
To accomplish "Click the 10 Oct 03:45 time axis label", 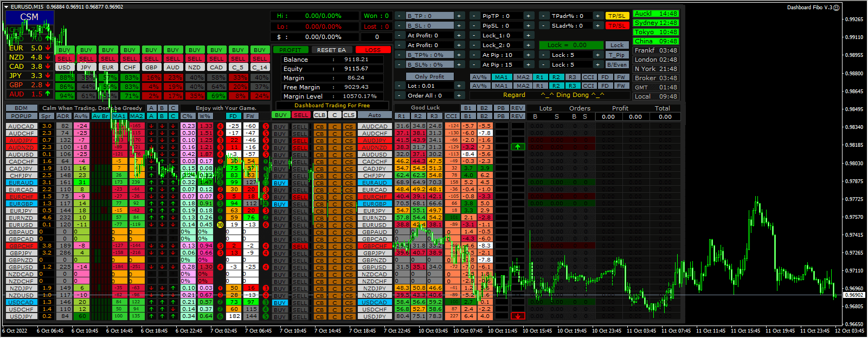I will [x=433, y=330].
